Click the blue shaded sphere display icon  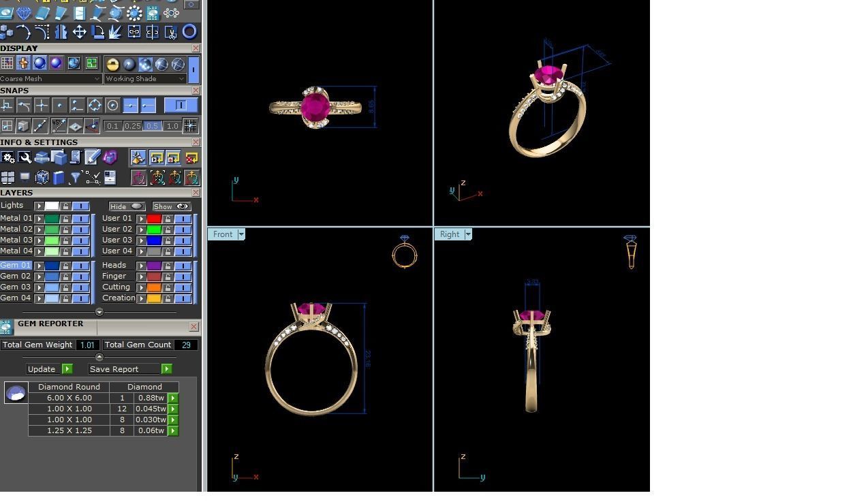[40, 63]
